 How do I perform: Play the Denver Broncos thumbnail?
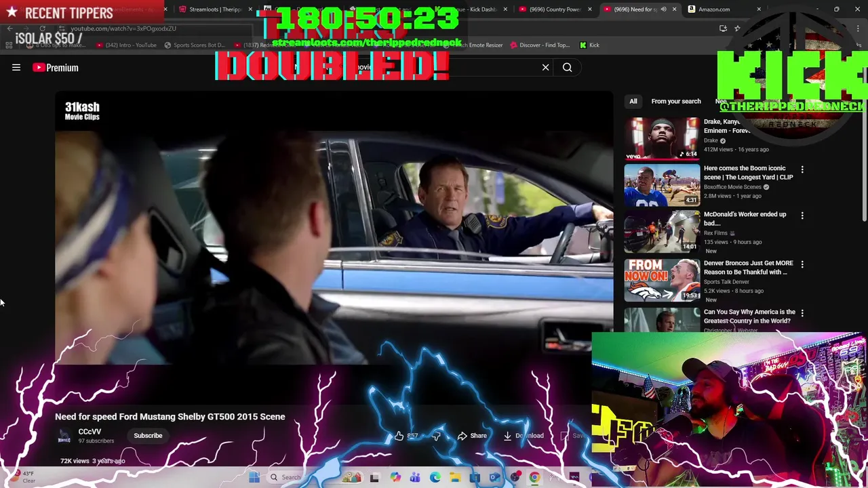coord(662,279)
